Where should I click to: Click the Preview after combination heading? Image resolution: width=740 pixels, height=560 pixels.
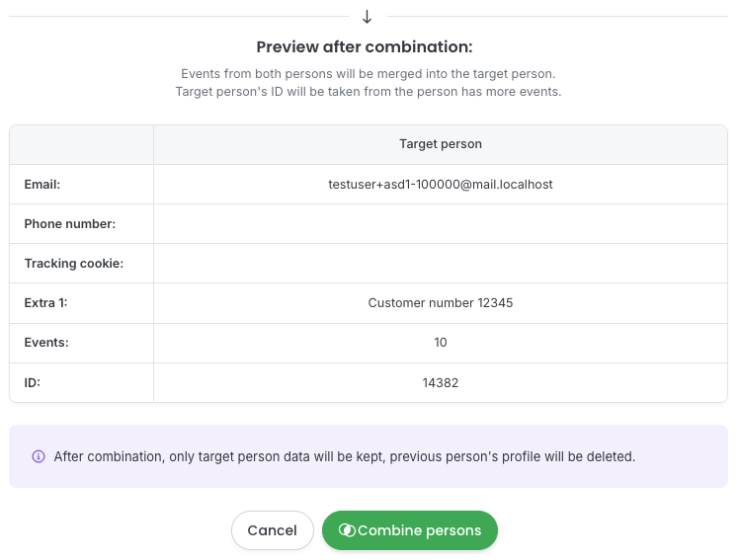pyautogui.click(x=365, y=46)
